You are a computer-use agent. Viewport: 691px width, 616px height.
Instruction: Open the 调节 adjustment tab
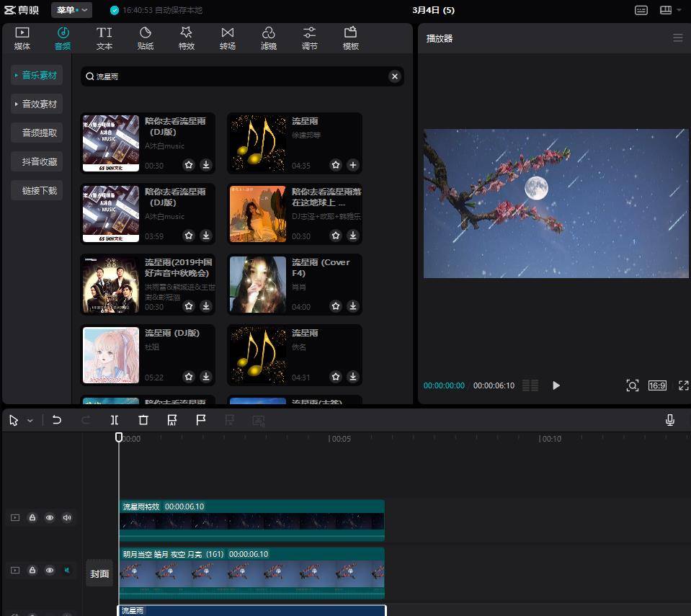pyautogui.click(x=309, y=38)
